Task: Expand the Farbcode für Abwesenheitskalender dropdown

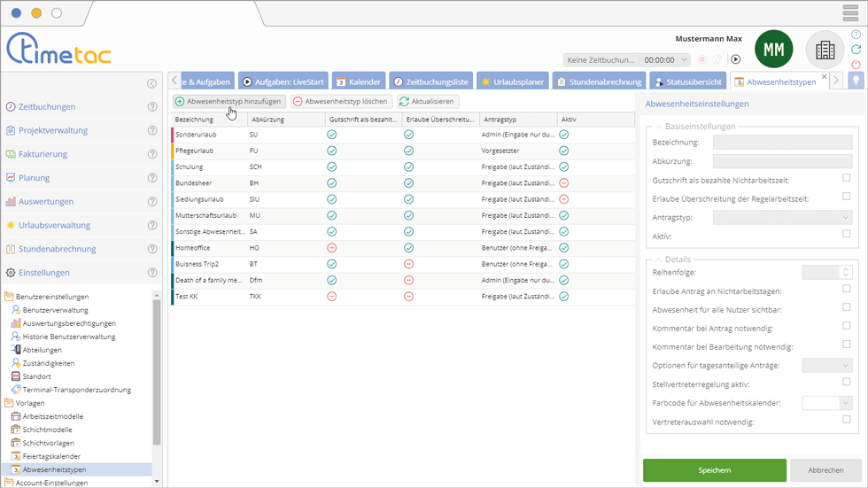Action: click(x=826, y=403)
